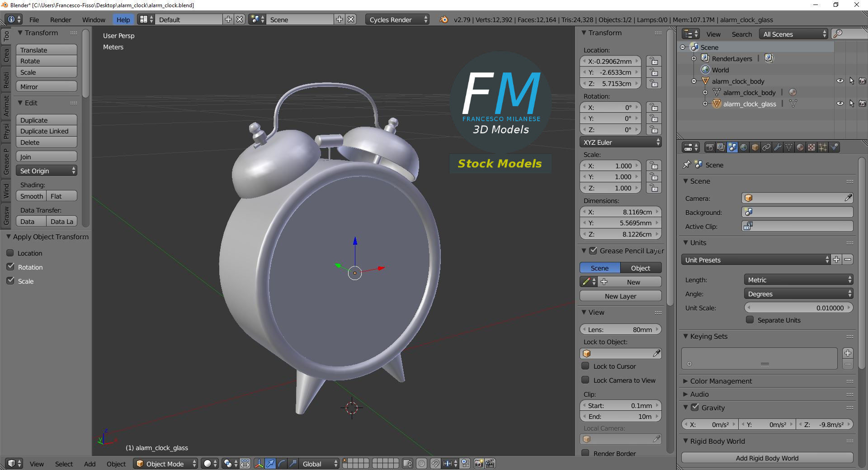Open the Physics properties tab (checkmark-ball icon)

coord(835,147)
